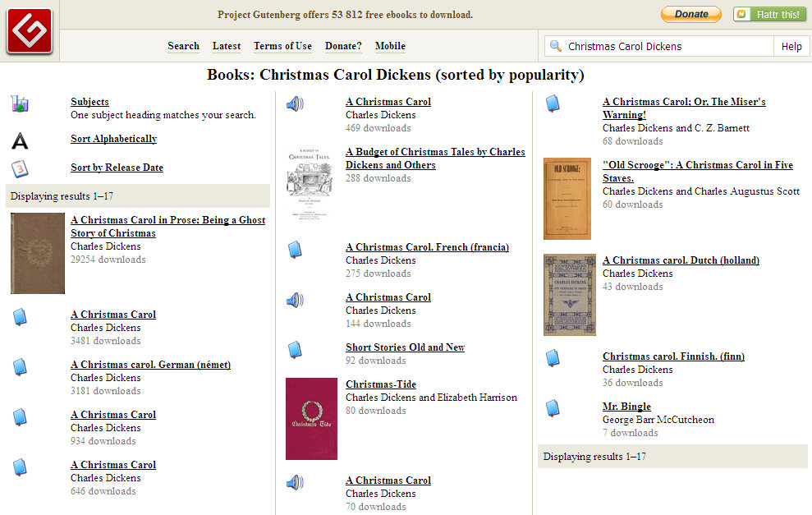The image size is (812, 515).
Task: Select book icon beside German Christmas carol
Action: click(20, 367)
